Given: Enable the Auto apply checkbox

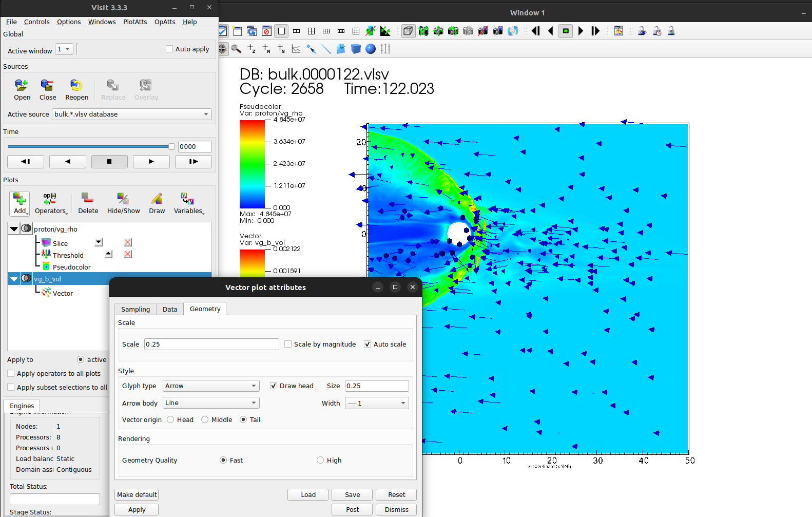Looking at the screenshot, I should coord(169,49).
